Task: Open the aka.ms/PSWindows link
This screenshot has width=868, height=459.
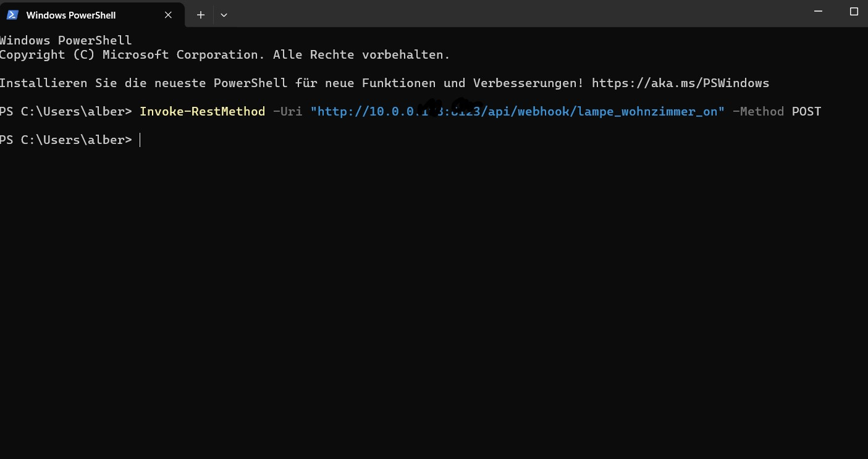Action: 680,83
